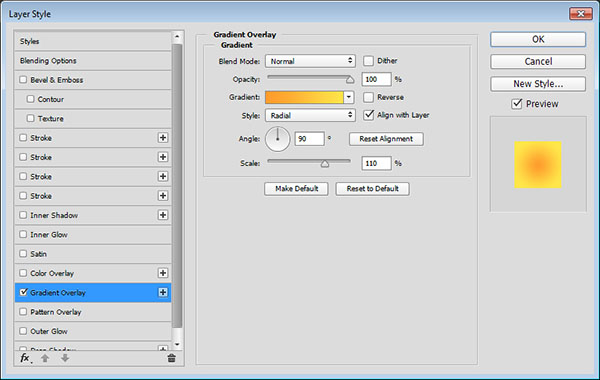This screenshot has width=600, height=380.
Task: Add another Gradient Overlay with plus icon
Action: [x=163, y=292]
